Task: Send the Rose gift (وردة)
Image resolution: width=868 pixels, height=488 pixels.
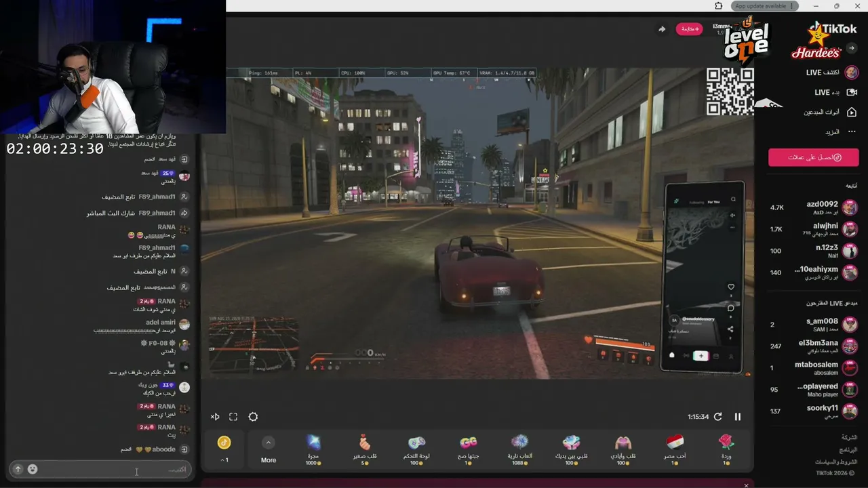Action: tap(726, 449)
